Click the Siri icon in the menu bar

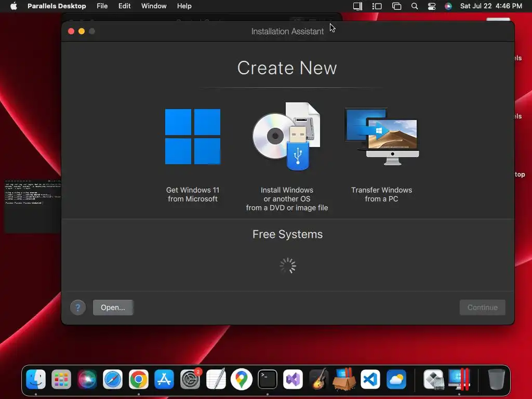pos(448,6)
